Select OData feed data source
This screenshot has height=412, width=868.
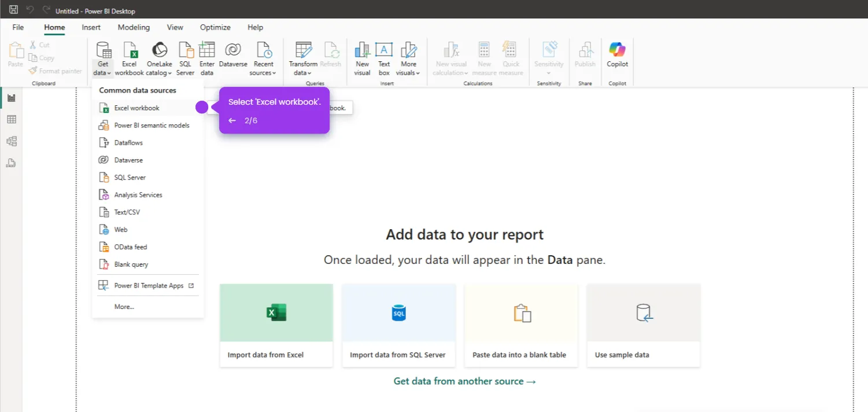tap(147, 247)
